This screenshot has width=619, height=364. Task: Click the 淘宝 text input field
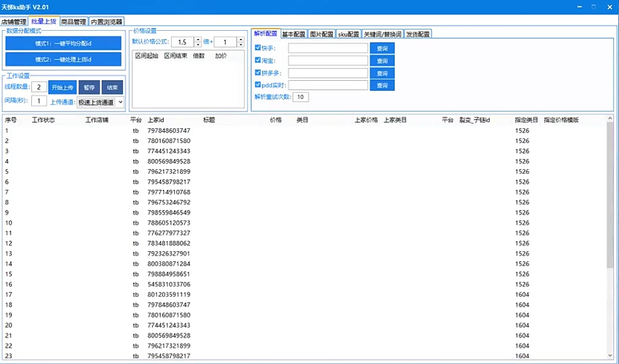[x=328, y=61]
